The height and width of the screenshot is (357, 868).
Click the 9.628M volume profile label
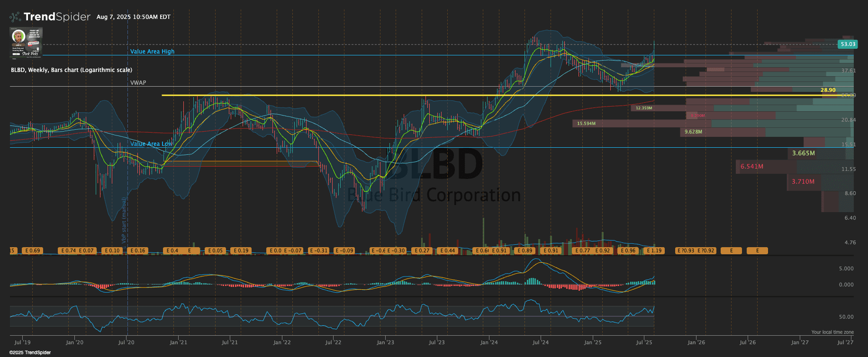coord(694,132)
